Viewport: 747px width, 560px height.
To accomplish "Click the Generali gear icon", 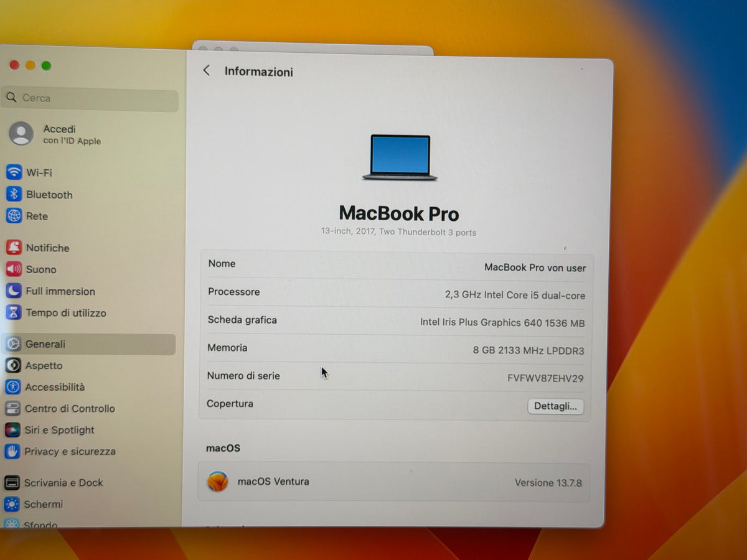I will [x=14, y=343].
